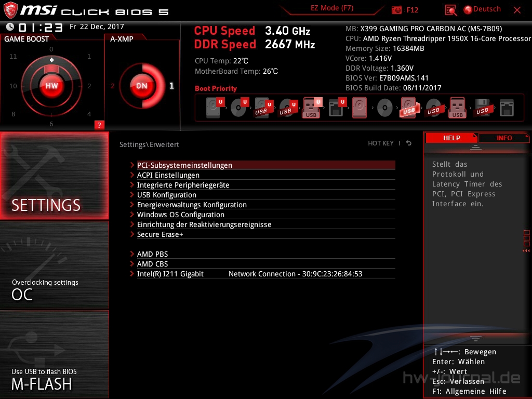This screenshot has height=399, width=532.
Task: Click the back arrow next to HOT KEY
Action: (409, 143)
